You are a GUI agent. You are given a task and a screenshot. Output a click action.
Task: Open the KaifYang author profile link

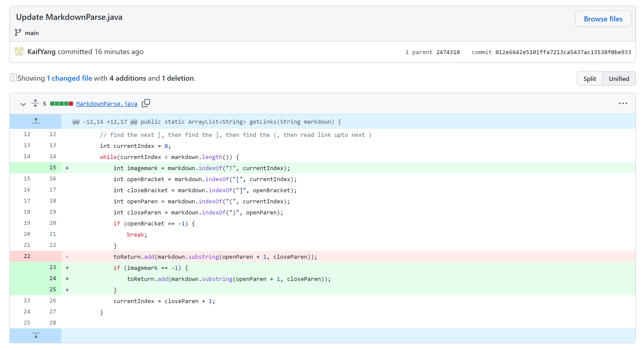click(41, 52)
